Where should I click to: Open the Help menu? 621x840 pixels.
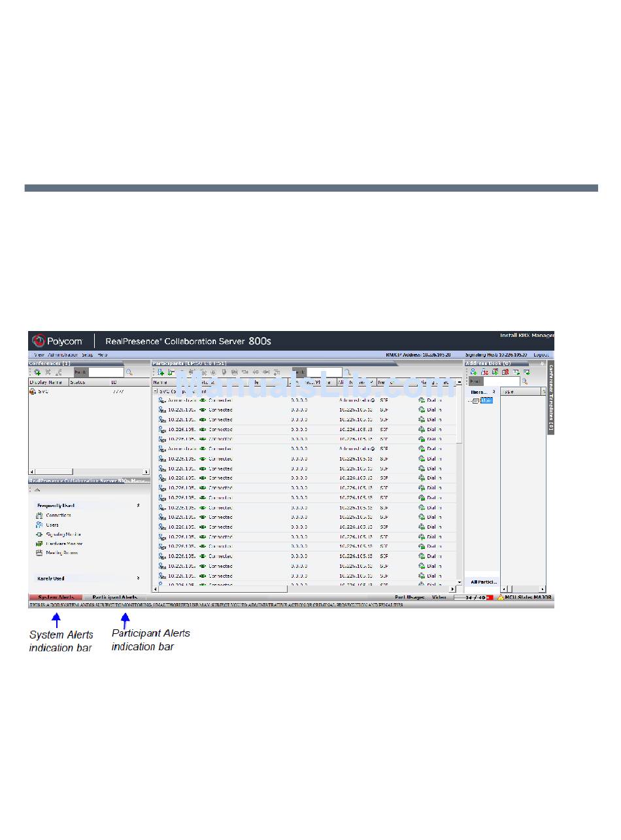point(103,355)
